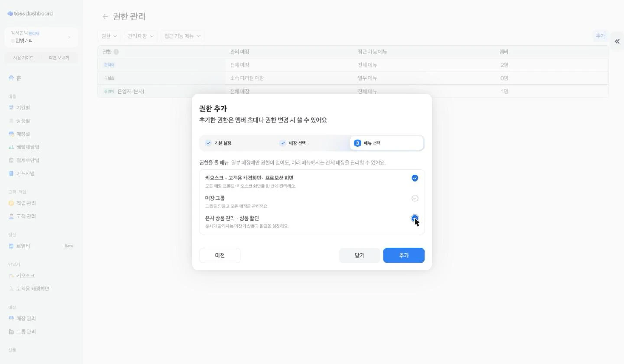Click the 배달채널별 sidebar icon

tap(11, 147)
